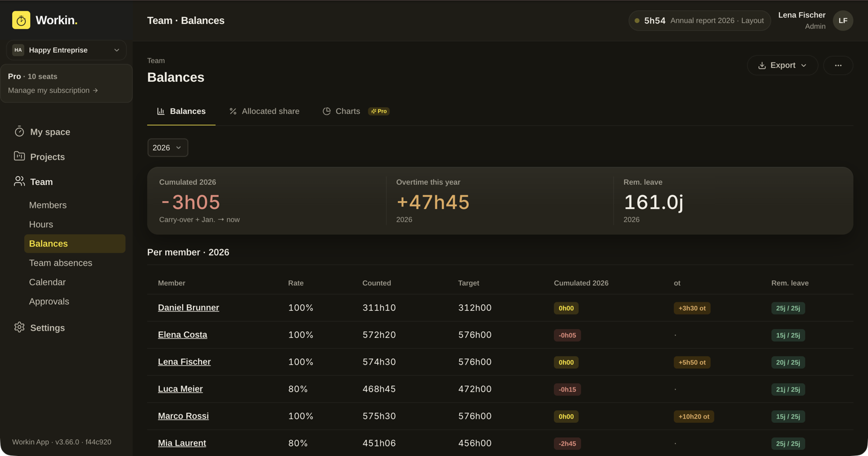Open Marco Rossi's member page
Image resolution: width=868 pixels, height=456 pixels.
click(183, 416)
